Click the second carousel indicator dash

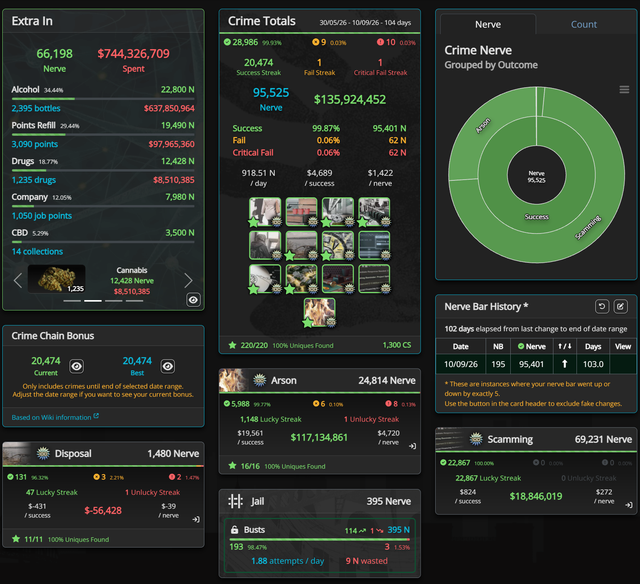[x=93, y=301]
